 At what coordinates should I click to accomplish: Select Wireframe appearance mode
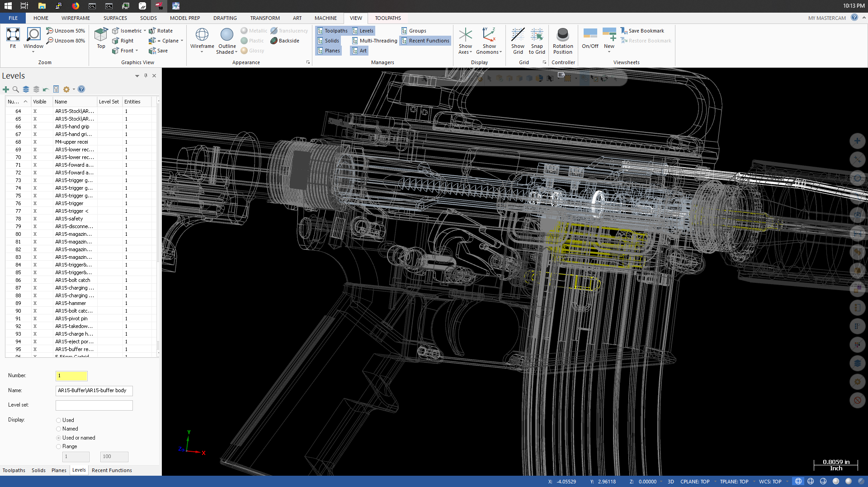click(x=202, y=39)
